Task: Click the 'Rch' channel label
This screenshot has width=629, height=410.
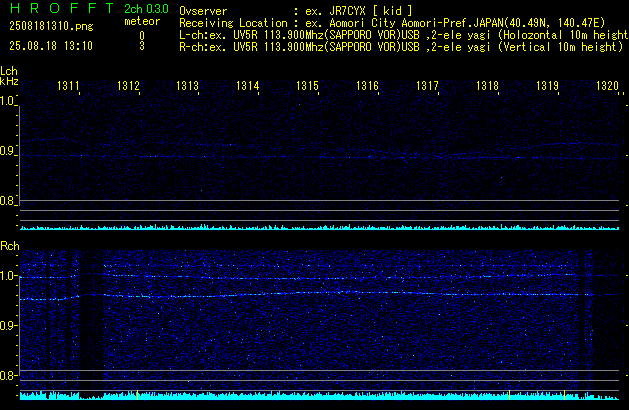Action: click(10, 246)
